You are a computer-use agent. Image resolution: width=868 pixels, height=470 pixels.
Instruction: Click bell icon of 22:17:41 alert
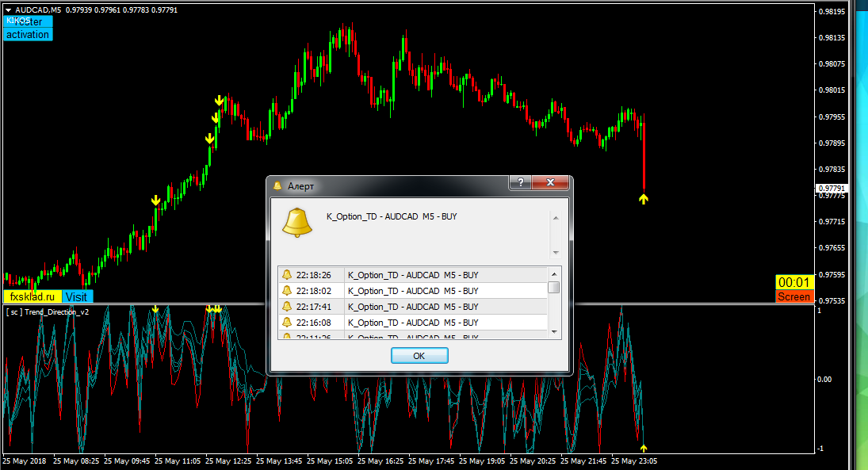click(x=287, y=307)
